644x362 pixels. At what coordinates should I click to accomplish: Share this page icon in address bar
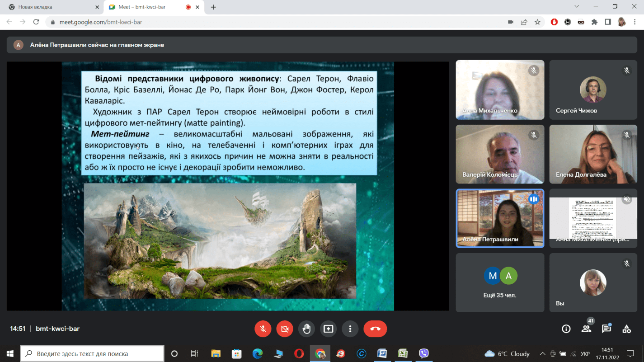(524, 22)
